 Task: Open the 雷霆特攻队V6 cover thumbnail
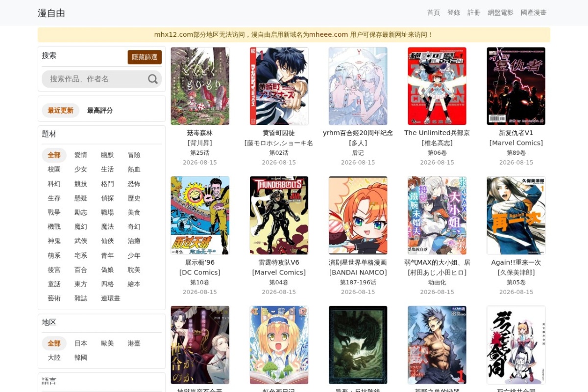pyautogui.click(x=279, y=215)
